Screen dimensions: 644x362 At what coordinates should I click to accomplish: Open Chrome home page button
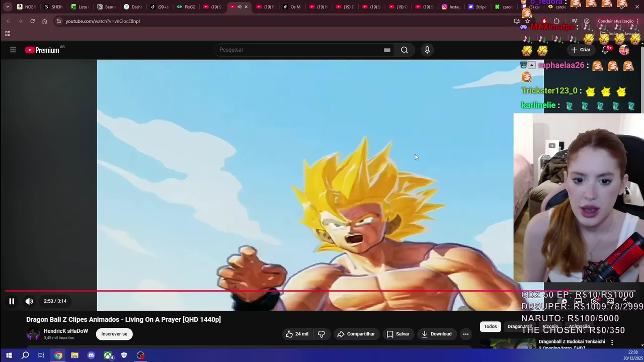pos(44,21)
